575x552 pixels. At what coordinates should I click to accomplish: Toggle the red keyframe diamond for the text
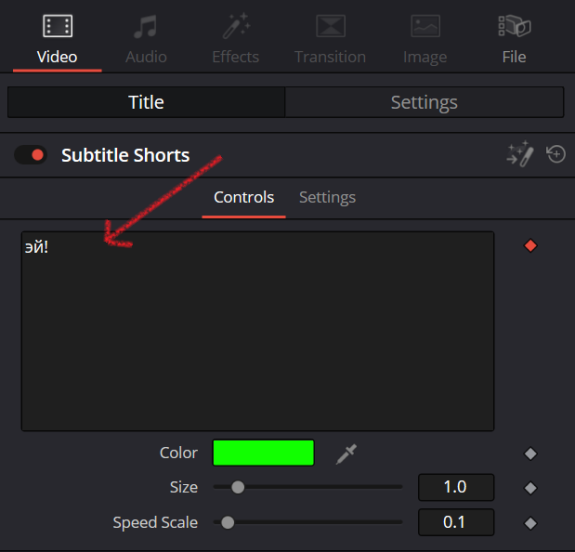[x=530, y=246]
